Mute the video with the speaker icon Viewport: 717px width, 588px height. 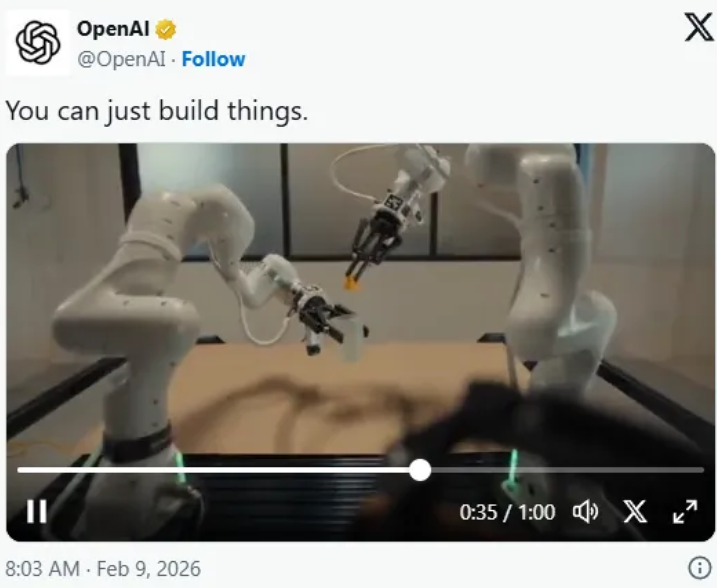[585, 511]
